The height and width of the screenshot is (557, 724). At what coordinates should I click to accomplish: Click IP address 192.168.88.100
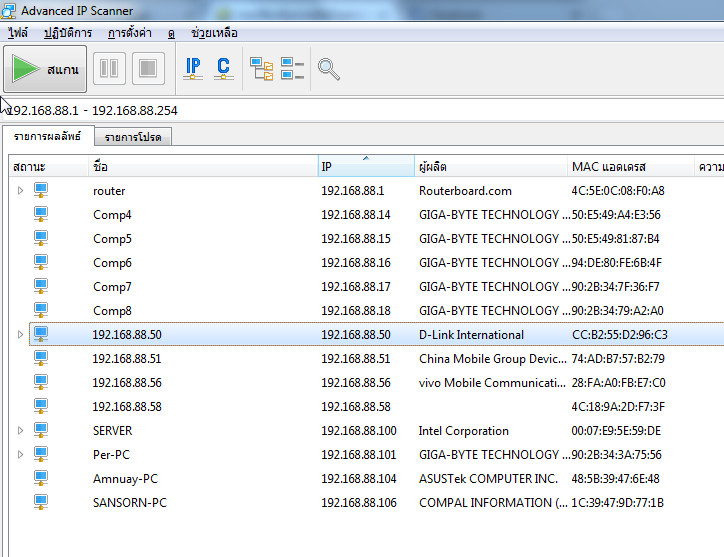[x=359, y=430]
